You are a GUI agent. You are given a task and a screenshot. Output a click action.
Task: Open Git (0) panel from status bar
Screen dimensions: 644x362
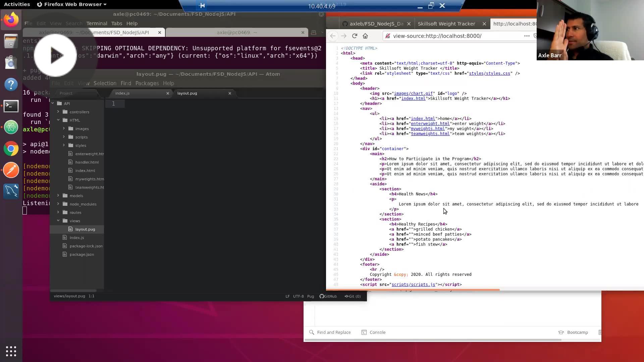(353, 296)
